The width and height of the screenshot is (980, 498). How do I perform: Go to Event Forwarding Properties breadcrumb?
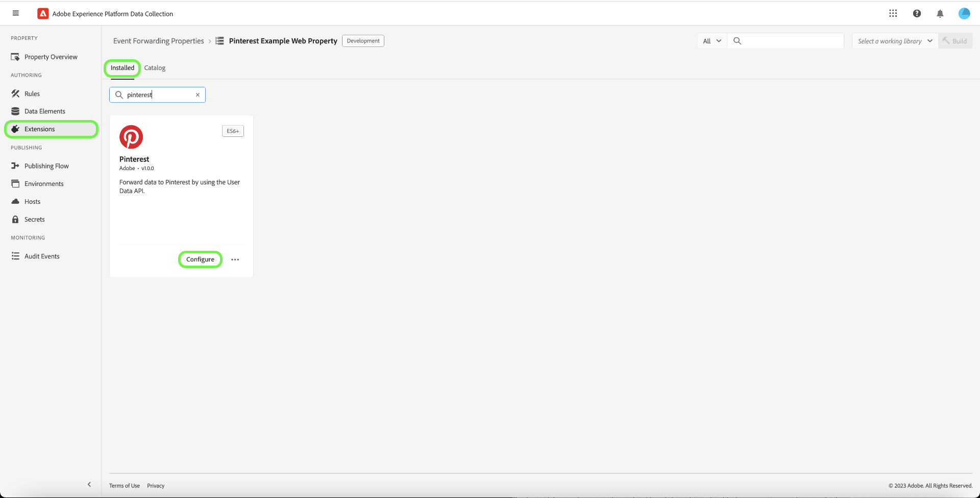[159, 41]
